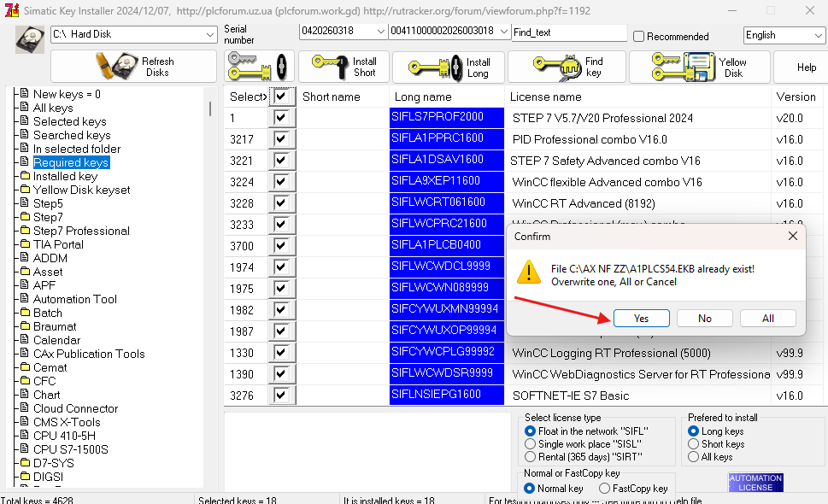The image size is (828, 504).
Task: Toggle the Recommended checkbox
Action: click(x=639, y=37)
